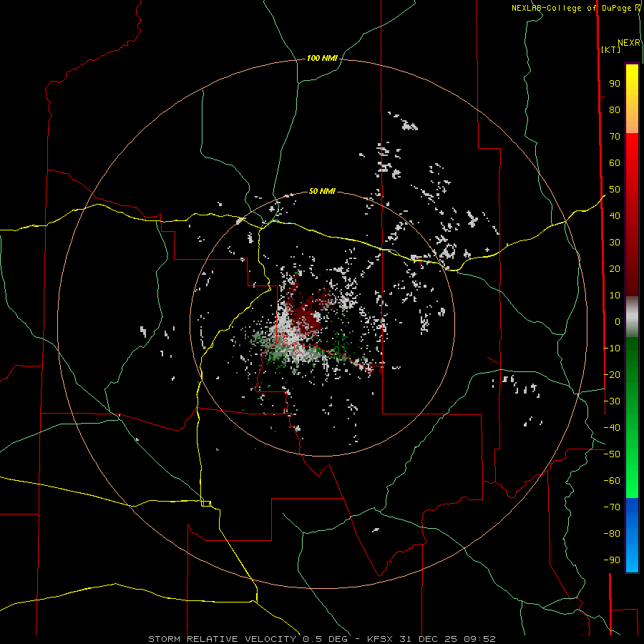Click the 60 value on the velocity scale
This screenshot has height=644, width=644.
615,163
